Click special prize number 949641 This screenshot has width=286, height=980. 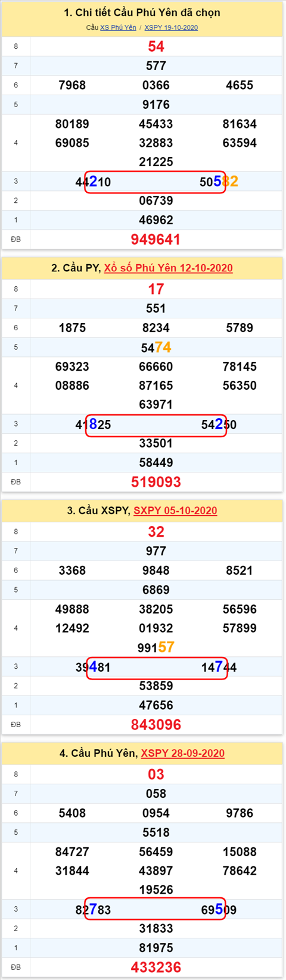[156, 239]
